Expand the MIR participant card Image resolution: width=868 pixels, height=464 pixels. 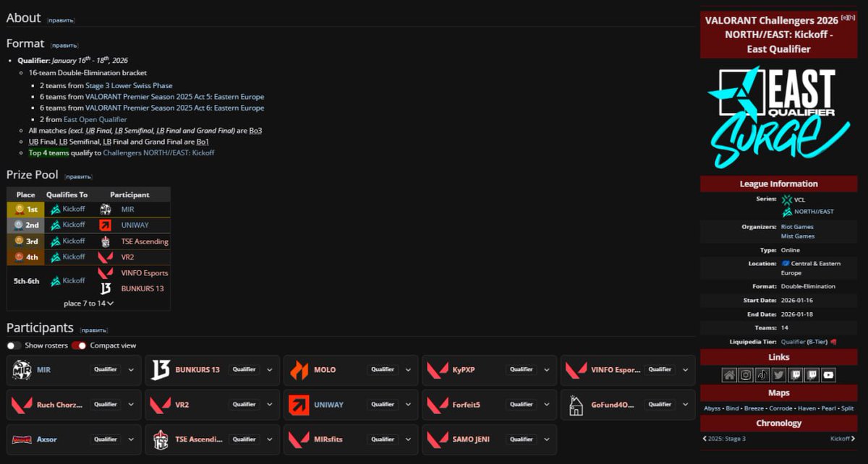pyautogui.click(x=131, y=370)
